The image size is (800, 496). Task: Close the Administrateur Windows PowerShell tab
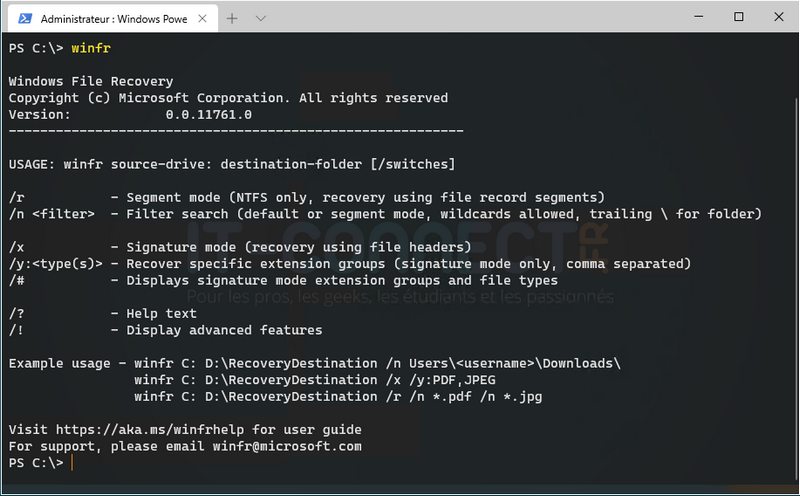(201, 18)
